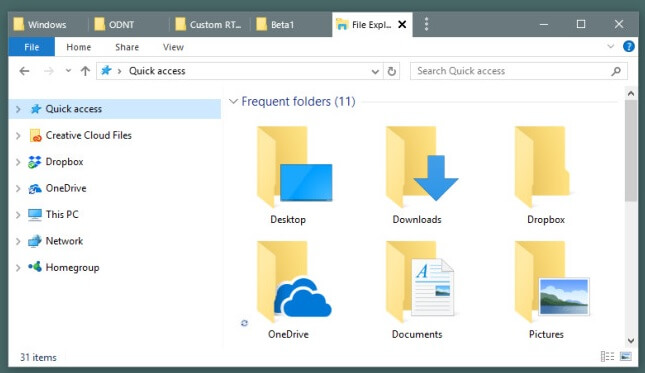Select Dropbox in the navigation pane
This screenshot has width=645, height=373.
click(x=64, y=162)
